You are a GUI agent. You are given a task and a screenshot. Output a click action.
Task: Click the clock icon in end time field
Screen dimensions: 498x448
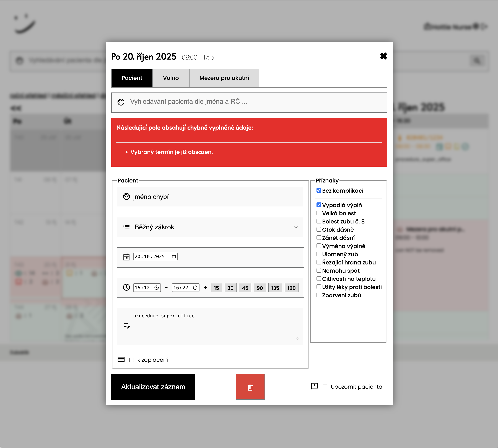(195, 287)
